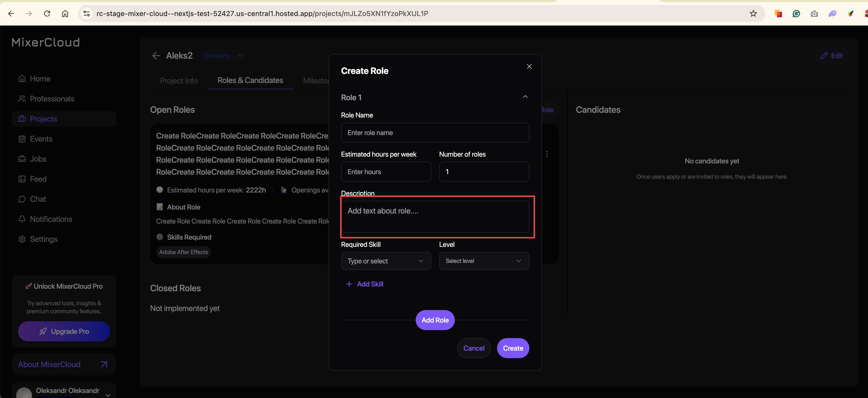
Task: Go to the Jobs section
Action: (x=38, y=159)
